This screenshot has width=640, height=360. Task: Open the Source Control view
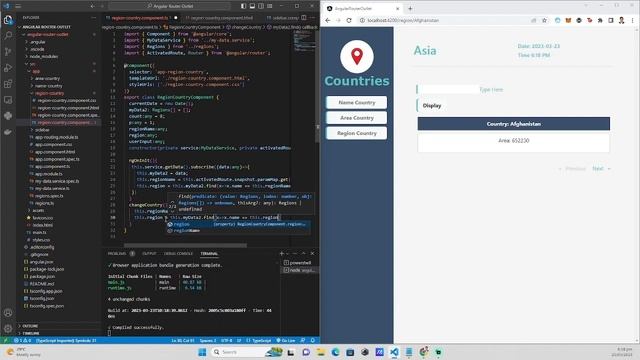click(x=8, y=51)
